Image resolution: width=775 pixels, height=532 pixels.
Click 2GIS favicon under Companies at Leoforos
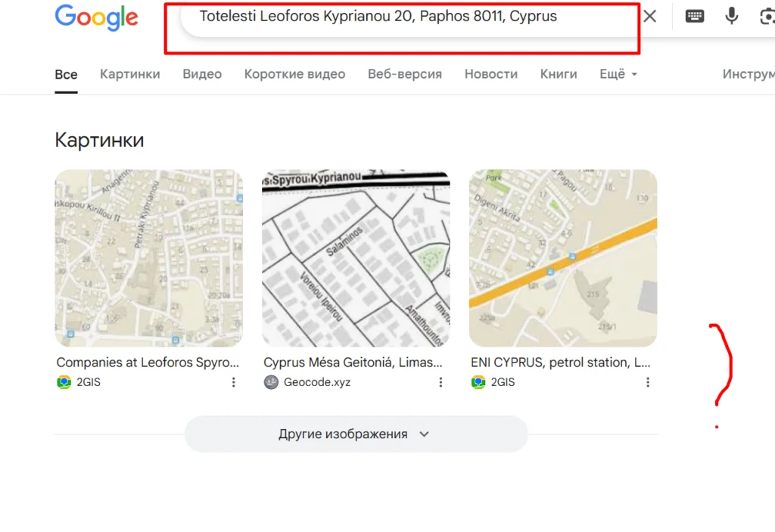click(64, 382)
